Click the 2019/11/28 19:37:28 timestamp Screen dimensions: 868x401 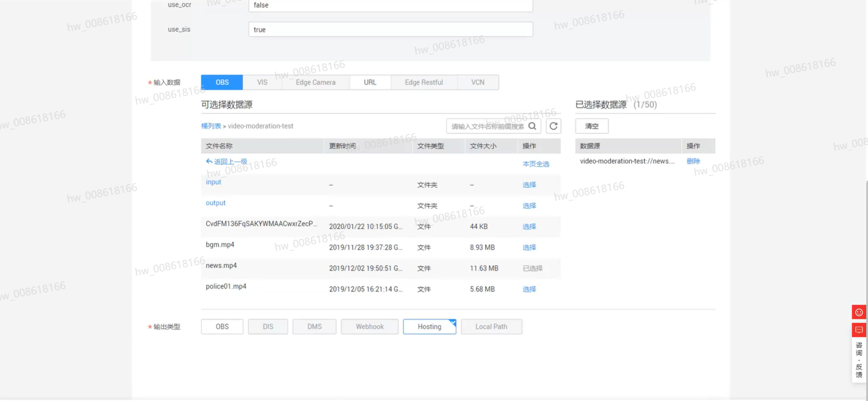pos(366,247)
